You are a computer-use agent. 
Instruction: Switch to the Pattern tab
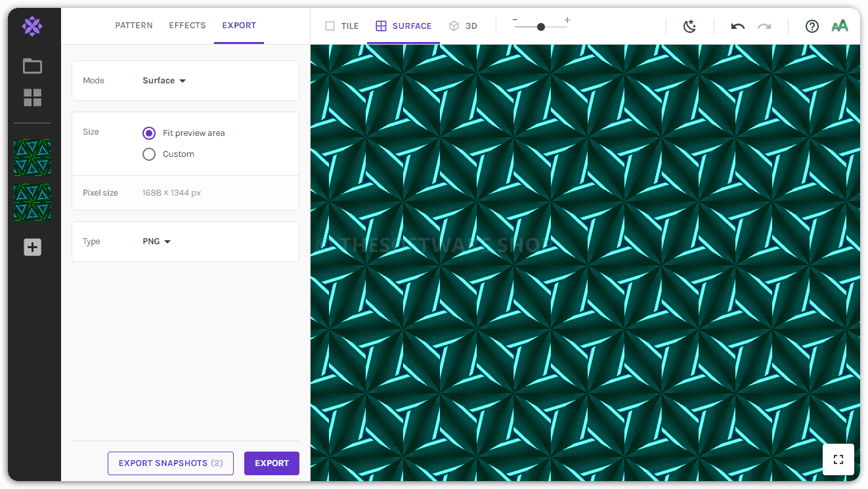(x=134, y=26)
